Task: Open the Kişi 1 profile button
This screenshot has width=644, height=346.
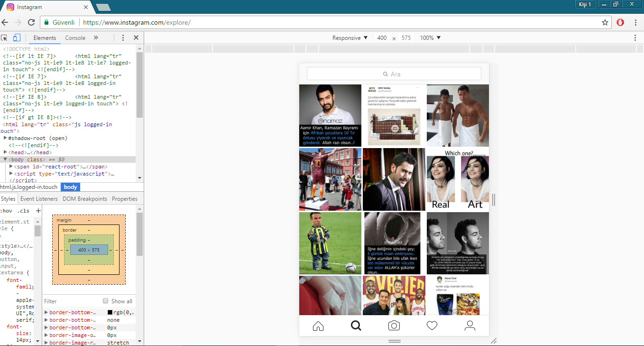Action: [x=585, y=4]
